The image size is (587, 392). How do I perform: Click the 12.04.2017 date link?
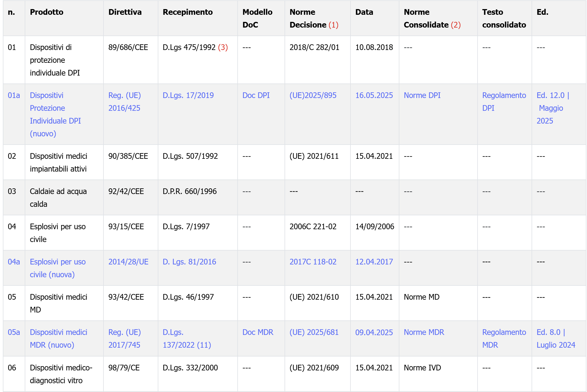click(374, 262)
